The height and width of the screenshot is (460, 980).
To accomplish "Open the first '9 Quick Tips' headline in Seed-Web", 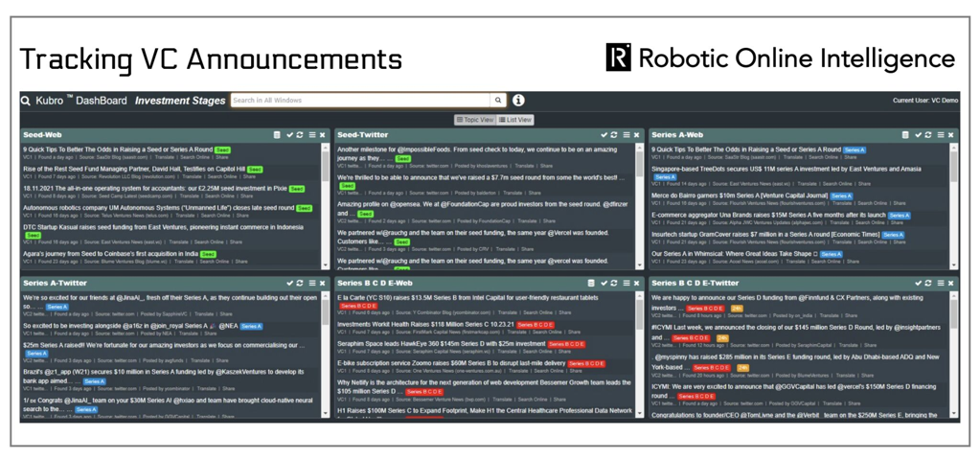I will pyautogui.click(x=117, y=149).
